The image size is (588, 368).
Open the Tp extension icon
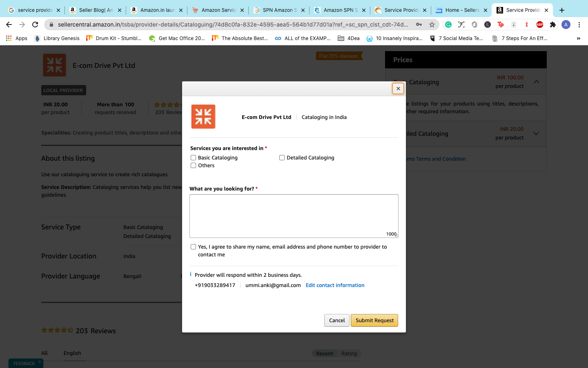pyautogui.click(x=501, y=25)
